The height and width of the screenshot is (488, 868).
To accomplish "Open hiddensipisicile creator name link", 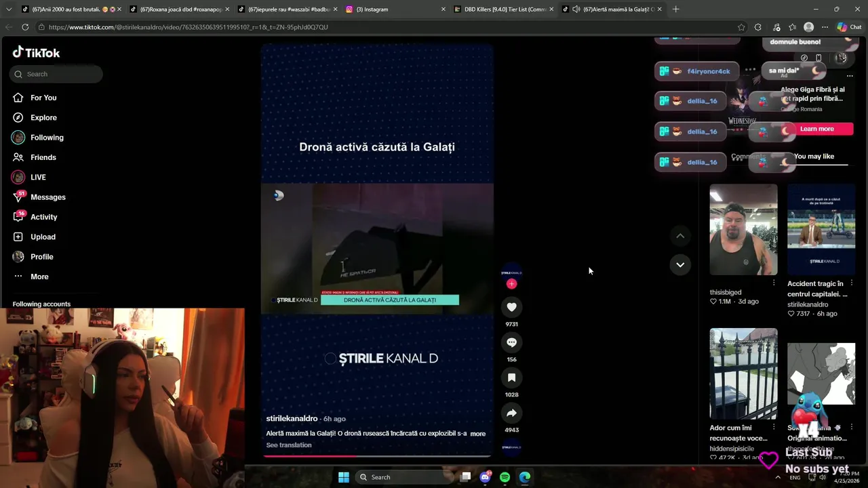I will coord(732,449).
